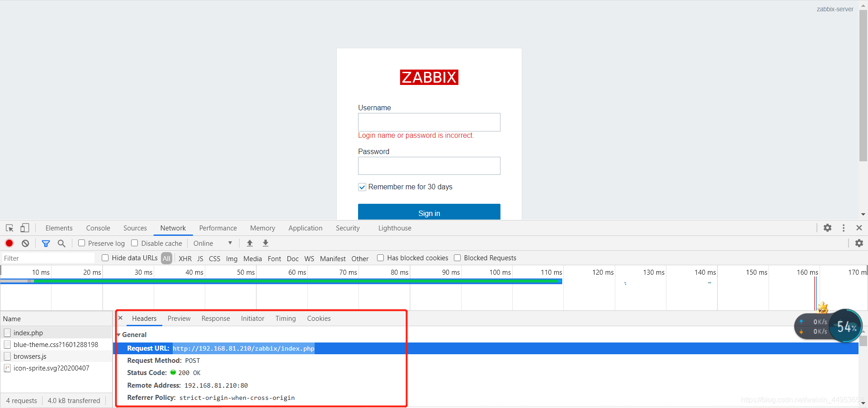Screen dimensions: 868x408
Task: Switch to the Sources tab
Action: (x=135, y=228)
